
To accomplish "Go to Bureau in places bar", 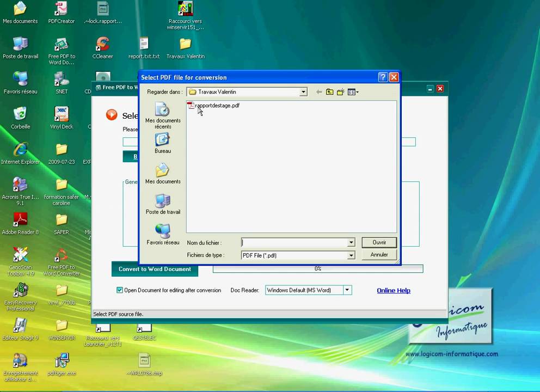I will tap(163, 143).
